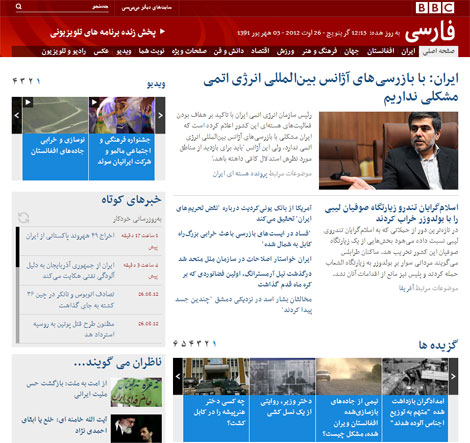Select page ۲ of the گزیده ها carousel
The image size is (470, 443).
pyautogui.click(x=207, y=343)
